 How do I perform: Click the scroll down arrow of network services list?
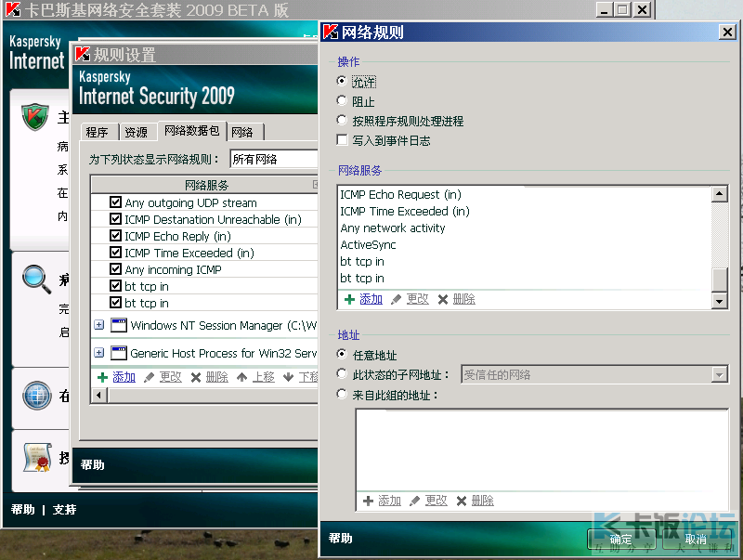click(x=720, y=301)
